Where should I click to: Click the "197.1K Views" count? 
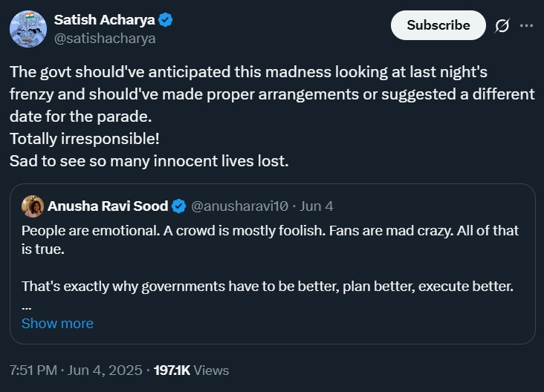point(191,370)
